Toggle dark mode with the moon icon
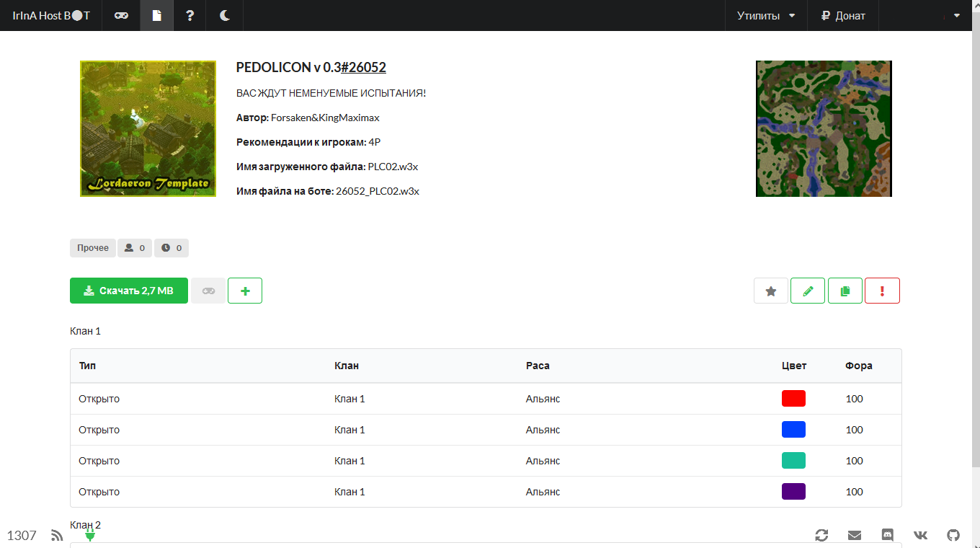980x548 pixels. click(x=225, y=15)
